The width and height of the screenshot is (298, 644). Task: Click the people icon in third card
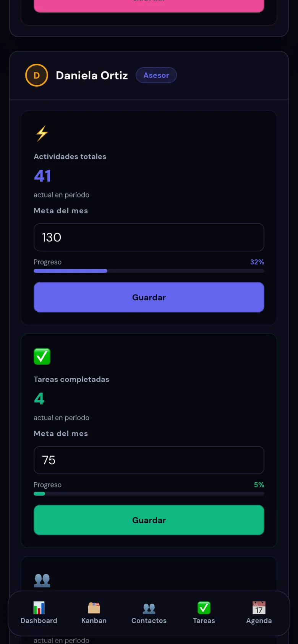[x=42, y=580]
